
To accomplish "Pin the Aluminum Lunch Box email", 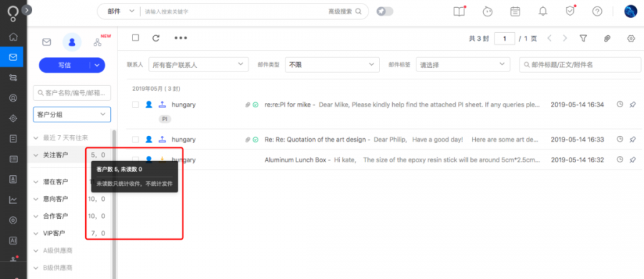I will [x=633, y=160].
